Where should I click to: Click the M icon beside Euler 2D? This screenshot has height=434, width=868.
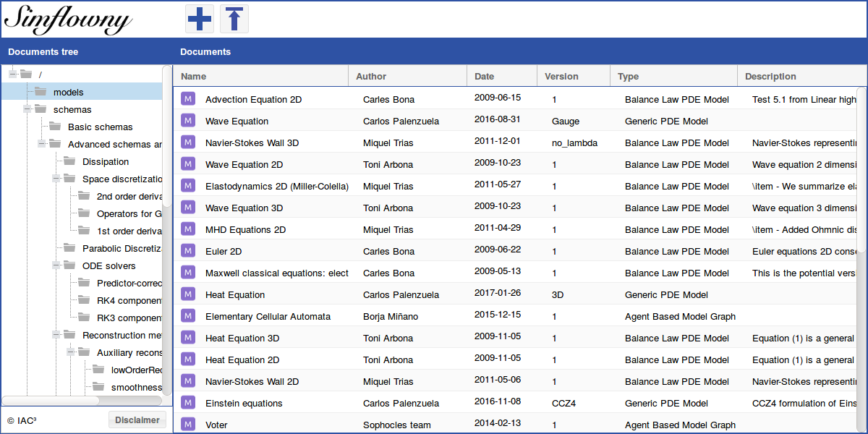tap(188, 251)
